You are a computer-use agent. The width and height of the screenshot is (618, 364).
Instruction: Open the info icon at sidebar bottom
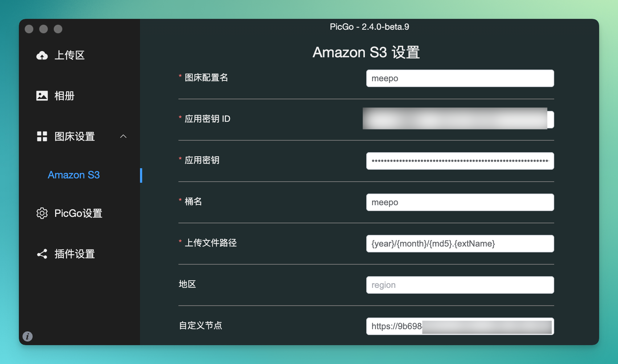pos(28,336)
